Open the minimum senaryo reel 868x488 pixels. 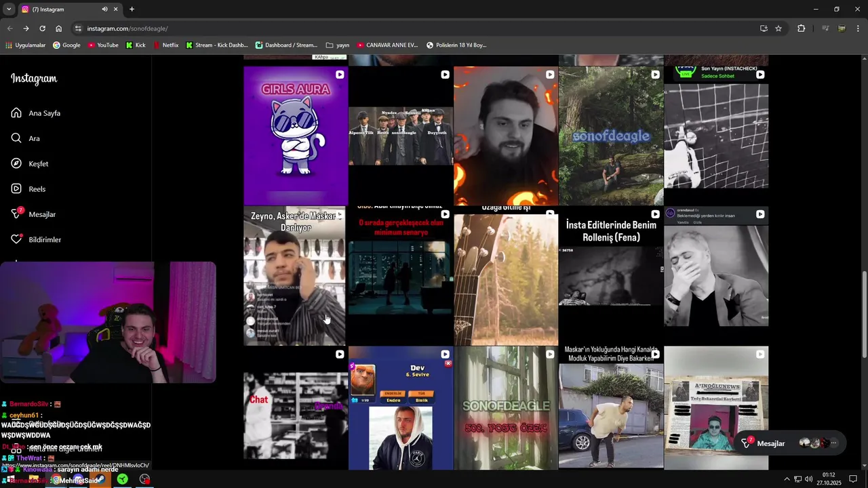pos(401,276)
